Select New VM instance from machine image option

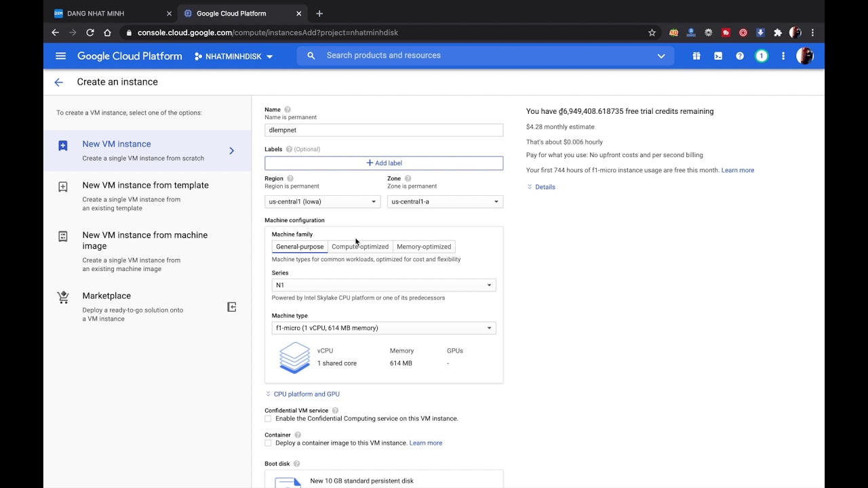pos(147,251)
